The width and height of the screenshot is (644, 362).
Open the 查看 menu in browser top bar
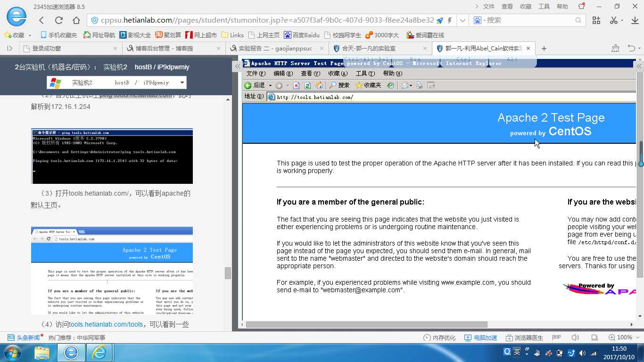pyautogui.click(x=507, y=7)
